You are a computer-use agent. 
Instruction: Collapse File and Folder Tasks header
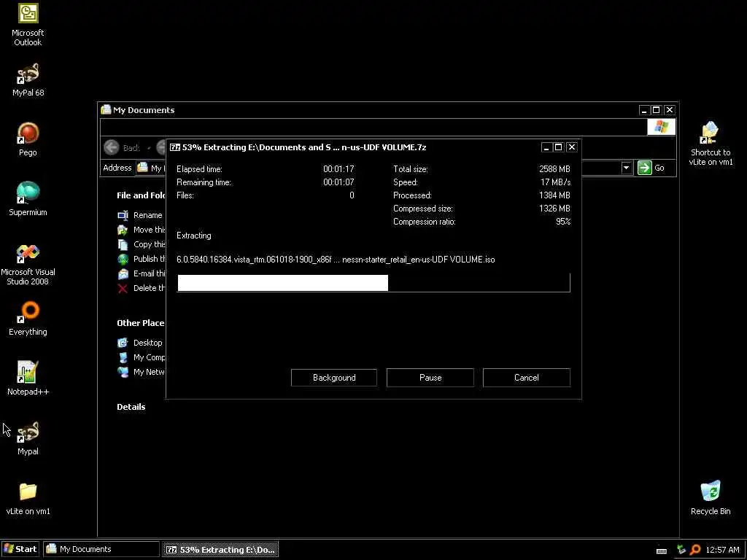pos(141,195)
